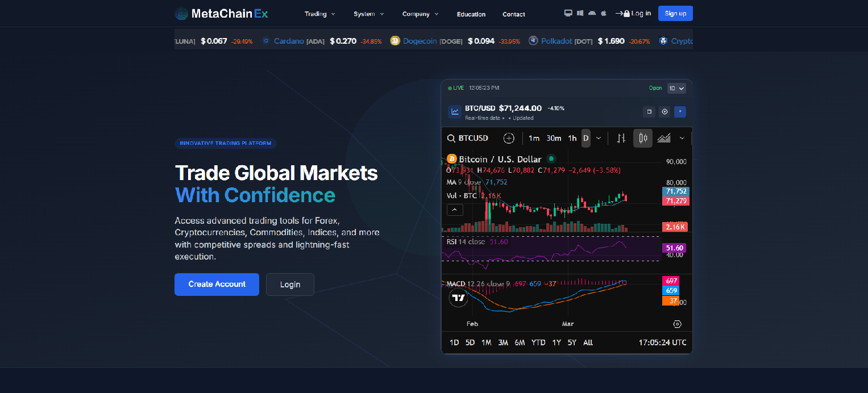Select the D daily interval
Image resolution: width=868 pixels, height=393 pixels.
pyautogui.click(x=585, y=138)
